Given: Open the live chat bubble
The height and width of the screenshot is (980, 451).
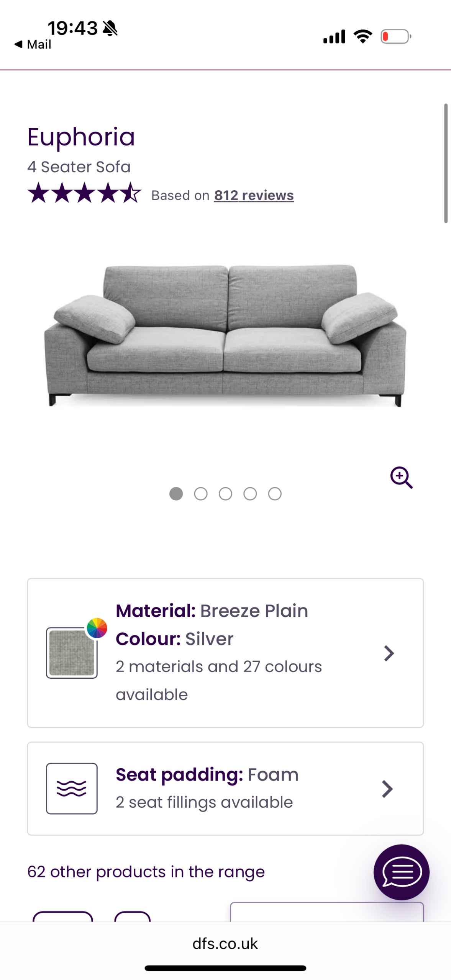Looking at the screenshot, I should (x=401, y=872).
